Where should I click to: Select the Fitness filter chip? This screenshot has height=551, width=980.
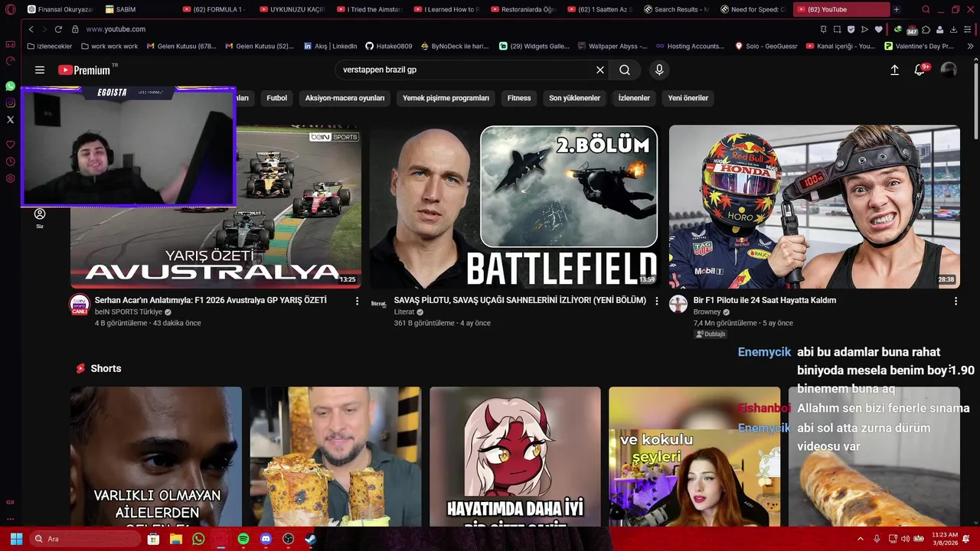tap(518, 98)
